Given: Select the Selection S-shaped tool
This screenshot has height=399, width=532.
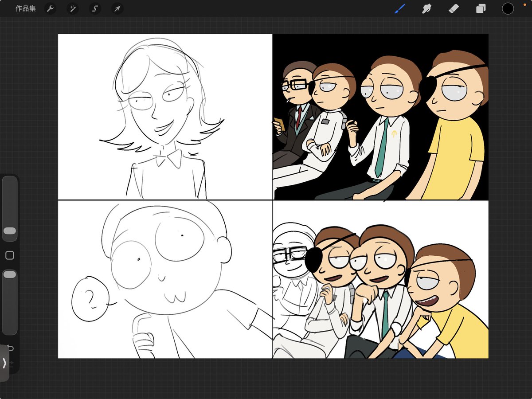Looking at the screenshot, I should coord(95,8).
